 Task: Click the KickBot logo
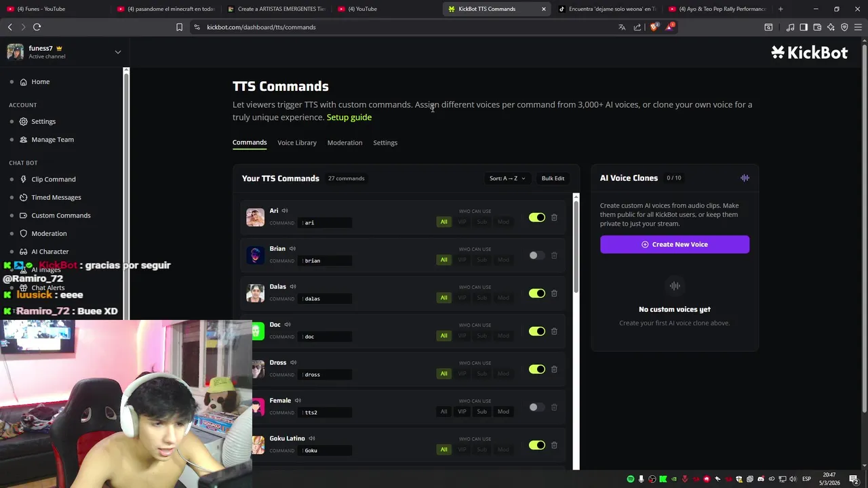tap(809, 53)
